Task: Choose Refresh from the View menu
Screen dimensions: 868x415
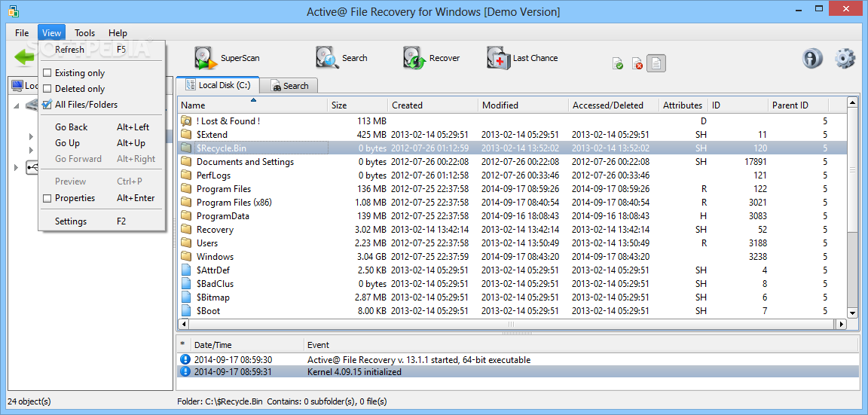Action: tap(102, 49)
